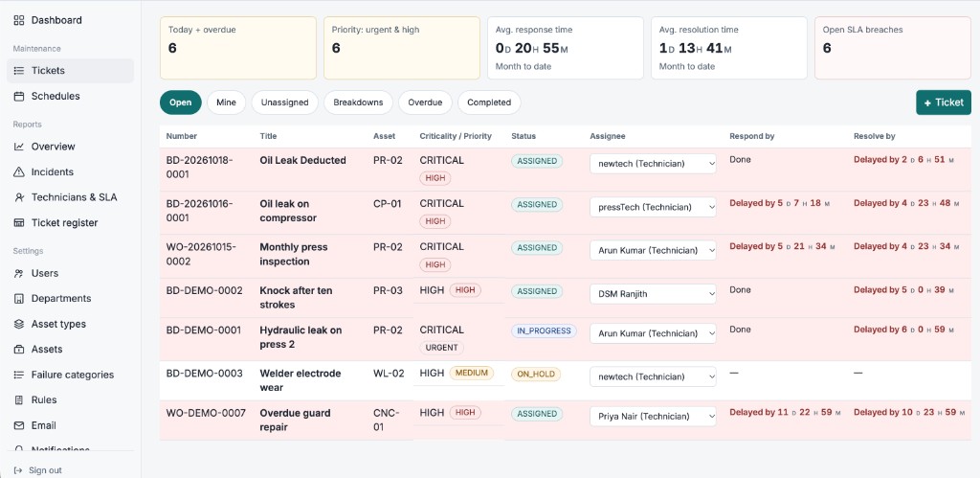Click the Number column header
Image resolution: width=980 pixels, height=478 pixels.
click(x=181, y=136)
